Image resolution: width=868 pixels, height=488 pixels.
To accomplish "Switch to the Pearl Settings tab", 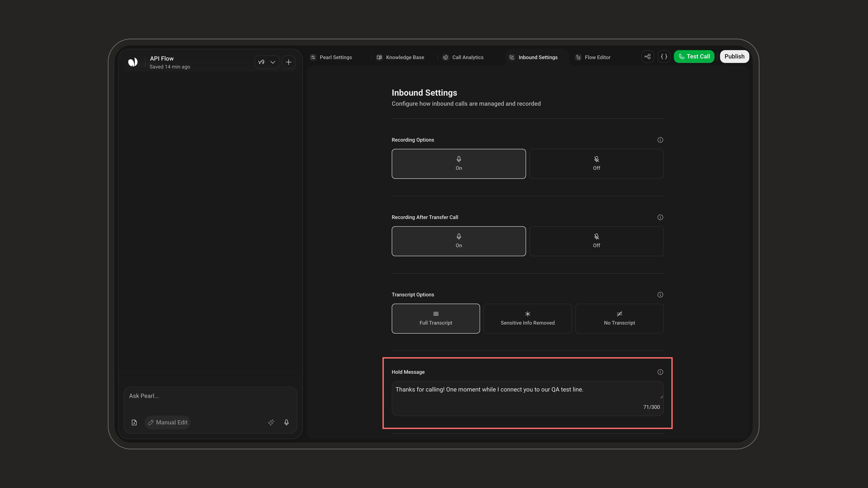I will (331, 57).
